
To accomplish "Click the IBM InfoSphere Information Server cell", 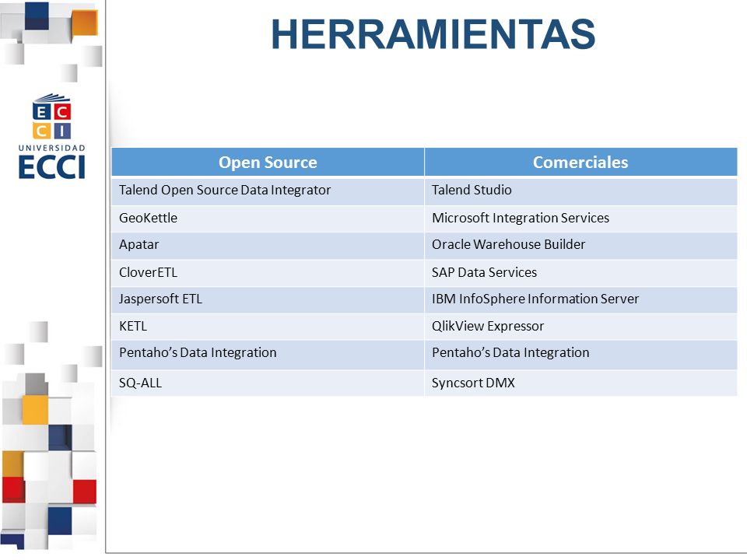I will pos(580,300).
